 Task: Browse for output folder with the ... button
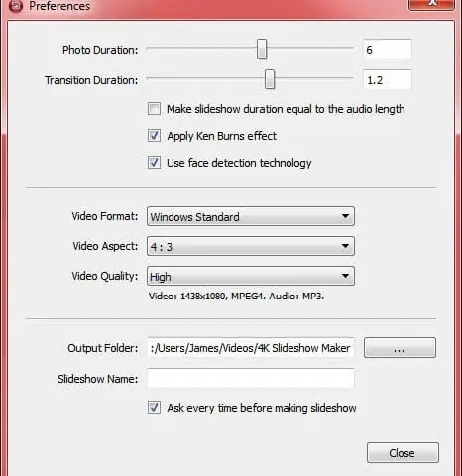[400, 348]
